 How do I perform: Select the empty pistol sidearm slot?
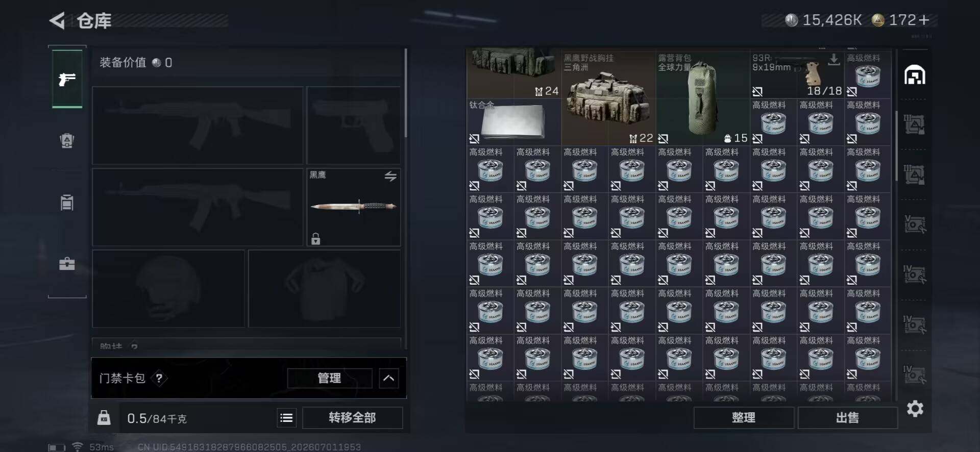tap(354, 125)
